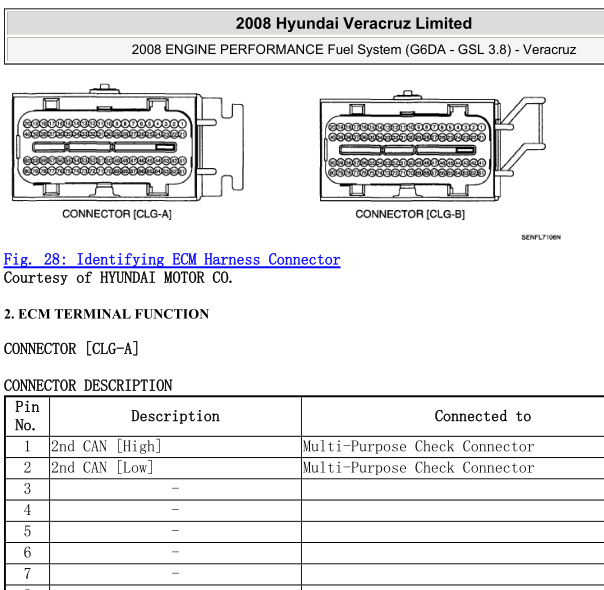
Task: Click the '2nd CAN [High]' cell
Action: [175, 447]
